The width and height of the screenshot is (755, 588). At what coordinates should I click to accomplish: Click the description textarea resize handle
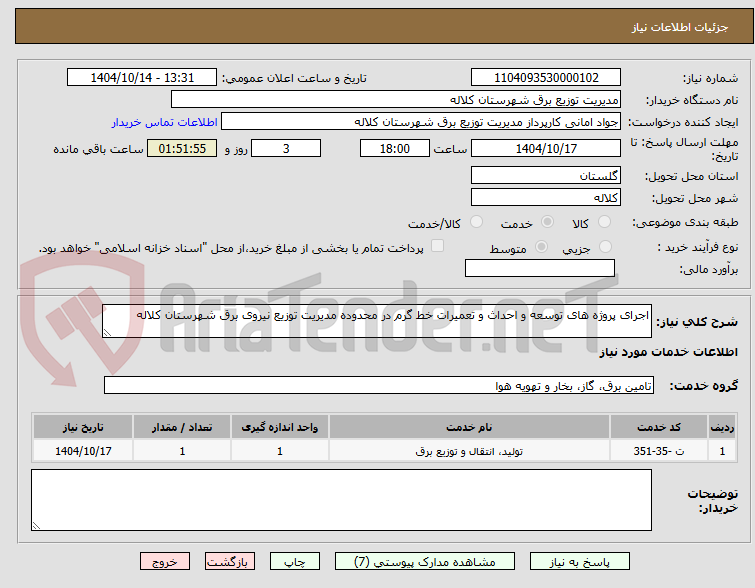pos(107,332)
